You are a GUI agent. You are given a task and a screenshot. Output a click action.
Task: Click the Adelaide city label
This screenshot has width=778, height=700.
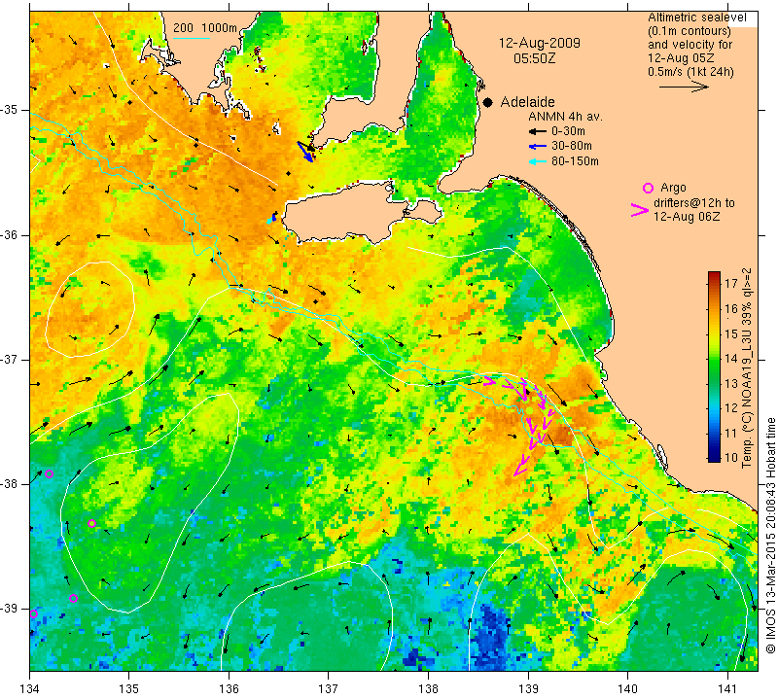527,102
